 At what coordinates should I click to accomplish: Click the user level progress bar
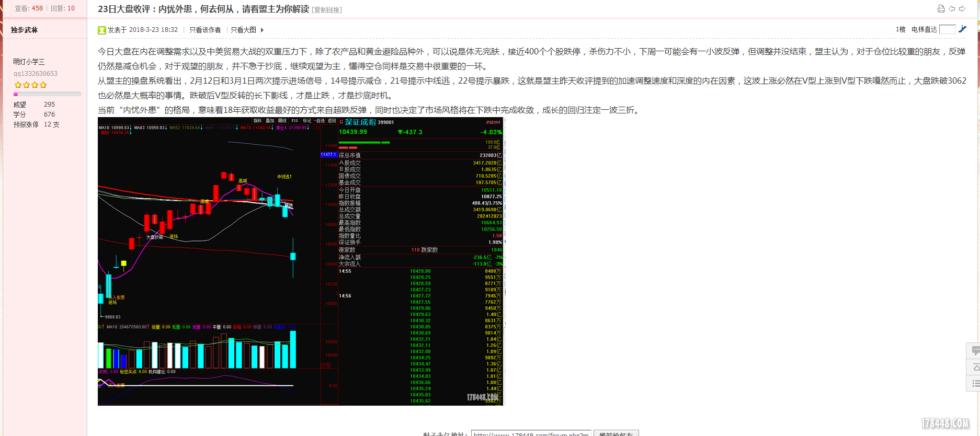point(47,94)
